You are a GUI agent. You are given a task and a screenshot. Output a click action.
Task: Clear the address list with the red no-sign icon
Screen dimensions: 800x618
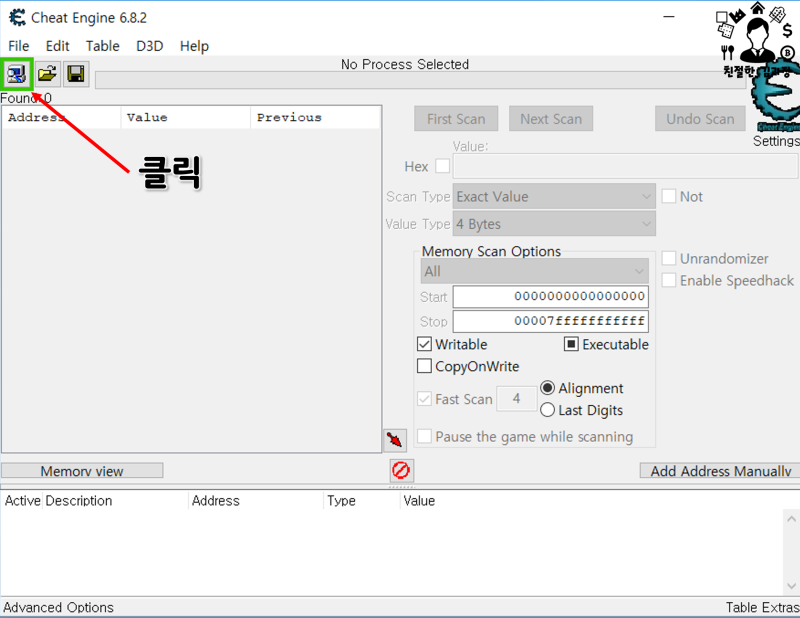coord(401,470)
